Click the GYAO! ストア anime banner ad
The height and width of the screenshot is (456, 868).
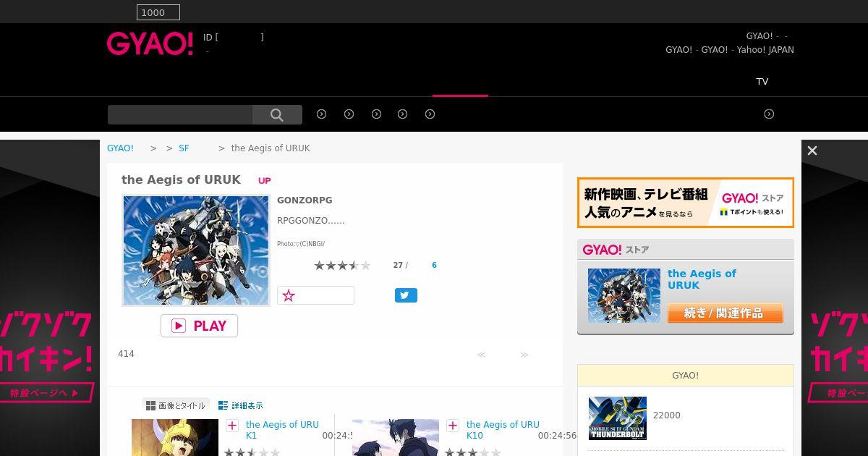click(x=686, y=203)
